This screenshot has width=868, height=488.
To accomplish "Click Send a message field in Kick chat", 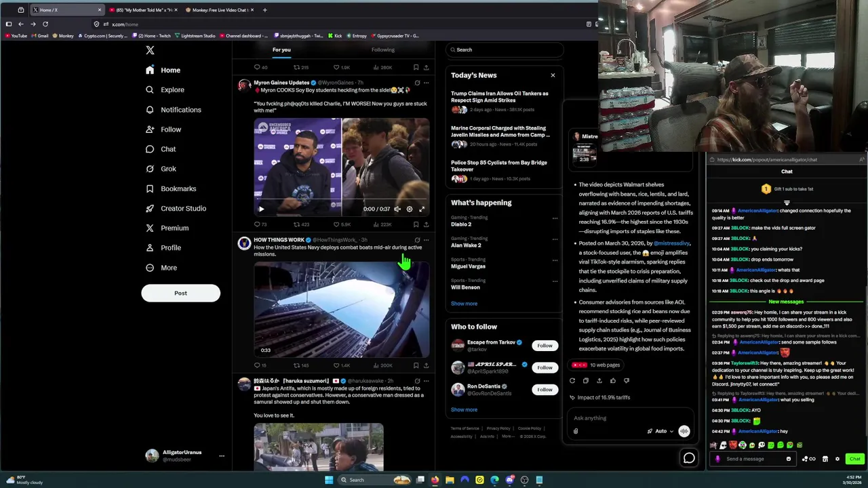I will click(753, 459).
